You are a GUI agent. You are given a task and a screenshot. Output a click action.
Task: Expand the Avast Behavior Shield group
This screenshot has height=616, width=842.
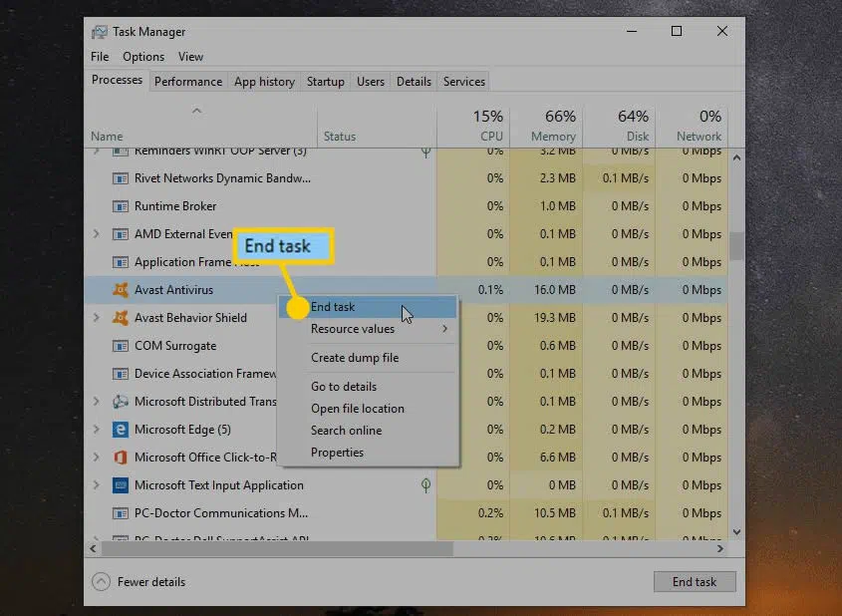point(96,318)
